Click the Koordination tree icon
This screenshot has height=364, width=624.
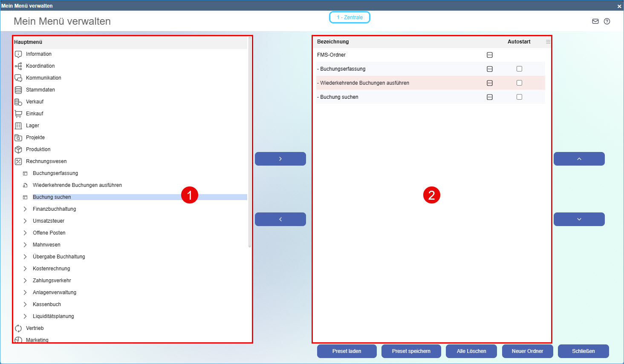pyautogui.click(x=18, y=66)
